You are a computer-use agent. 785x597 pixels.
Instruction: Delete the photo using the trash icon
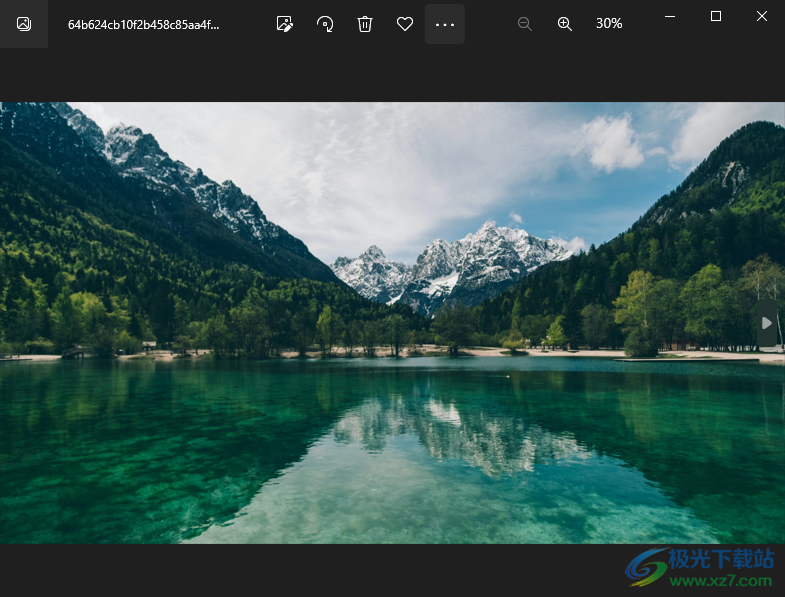tap(365, 24)
